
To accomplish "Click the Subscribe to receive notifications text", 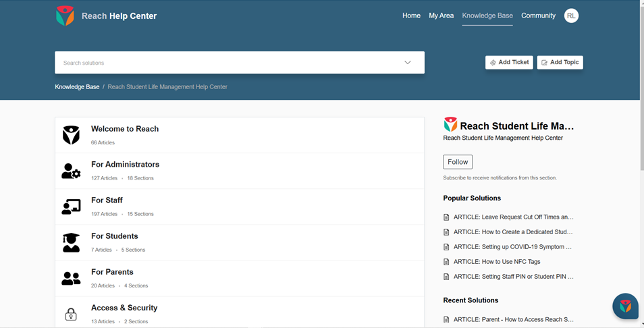I will [x=500, y=177].
